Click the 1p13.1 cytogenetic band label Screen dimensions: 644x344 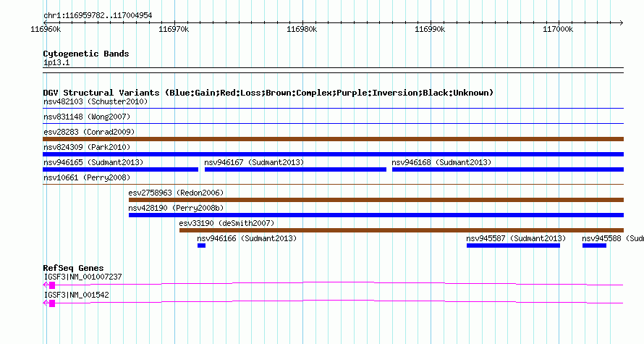point(56,62)
